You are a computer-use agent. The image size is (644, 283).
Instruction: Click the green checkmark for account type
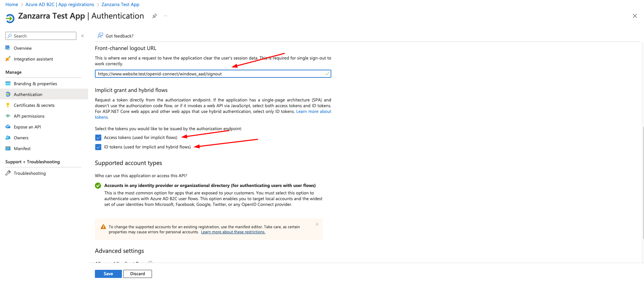click(x=98, y=186)
